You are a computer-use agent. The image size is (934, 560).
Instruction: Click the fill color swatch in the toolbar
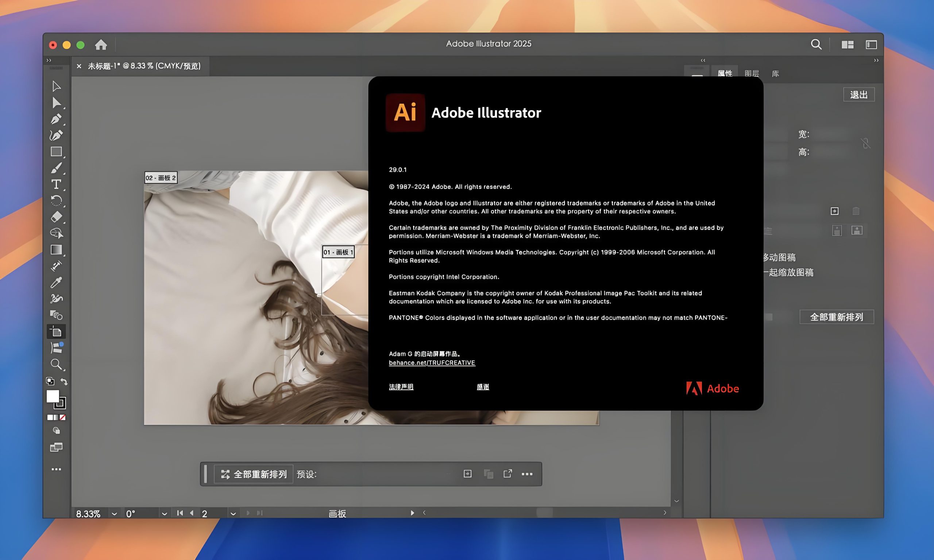pos(52,397)
